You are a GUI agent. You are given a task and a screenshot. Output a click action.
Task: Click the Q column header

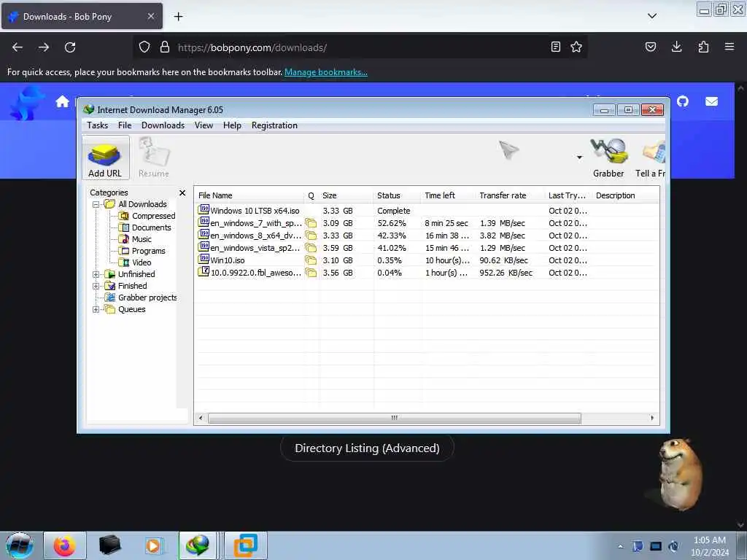311,195
